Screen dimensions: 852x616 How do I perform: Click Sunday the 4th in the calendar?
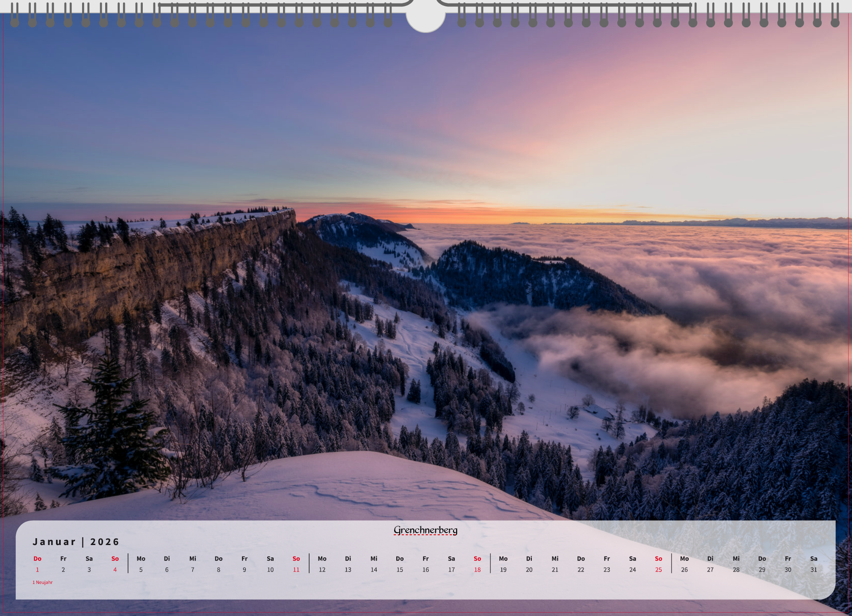(115, 570)
